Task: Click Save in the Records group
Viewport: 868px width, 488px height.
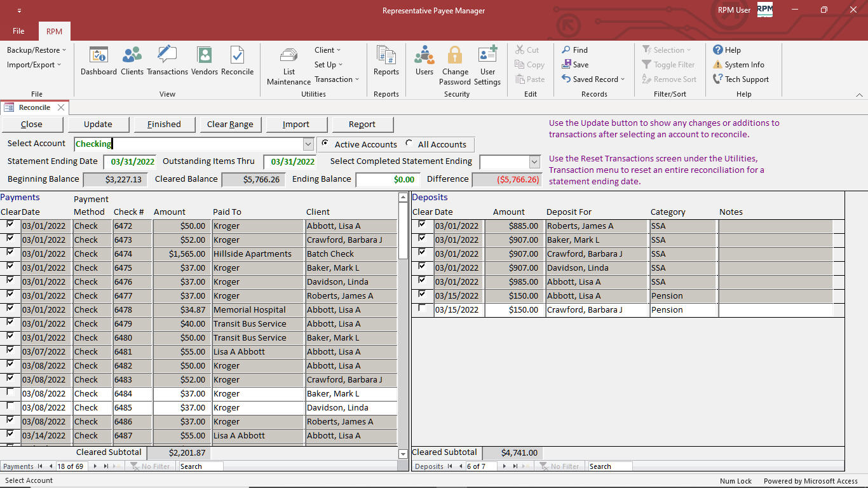Action: click(x=575, y=65)
